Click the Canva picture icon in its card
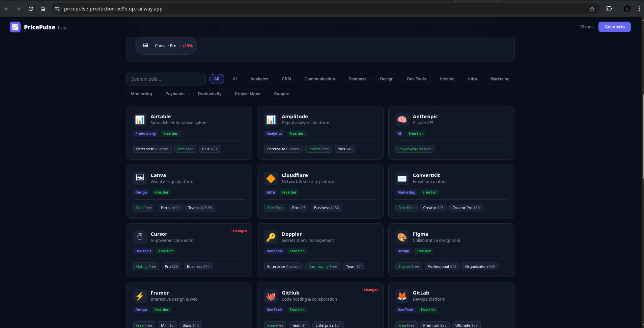644x328 pixels. 140,178
